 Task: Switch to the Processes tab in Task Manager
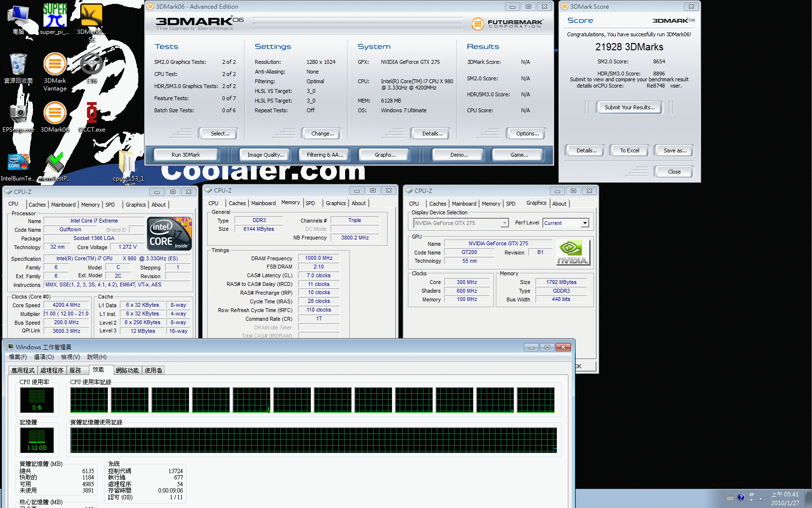(52, 370)
